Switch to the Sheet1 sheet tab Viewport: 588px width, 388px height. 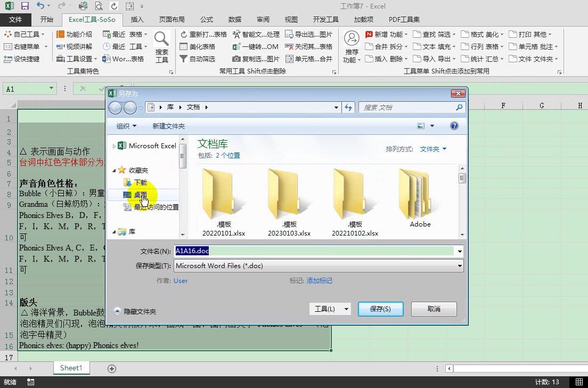pos(71,368)
